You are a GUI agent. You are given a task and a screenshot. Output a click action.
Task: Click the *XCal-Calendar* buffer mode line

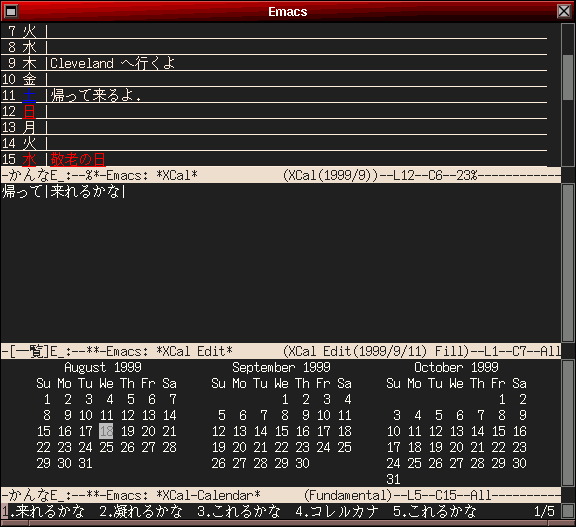[281, 495]
